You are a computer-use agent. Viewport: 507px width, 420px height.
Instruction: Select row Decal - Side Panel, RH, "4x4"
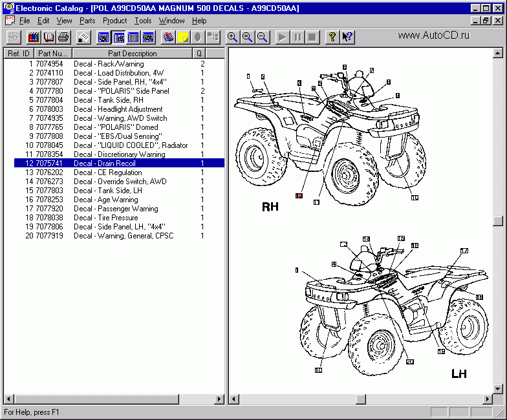(x=119, y=82)
